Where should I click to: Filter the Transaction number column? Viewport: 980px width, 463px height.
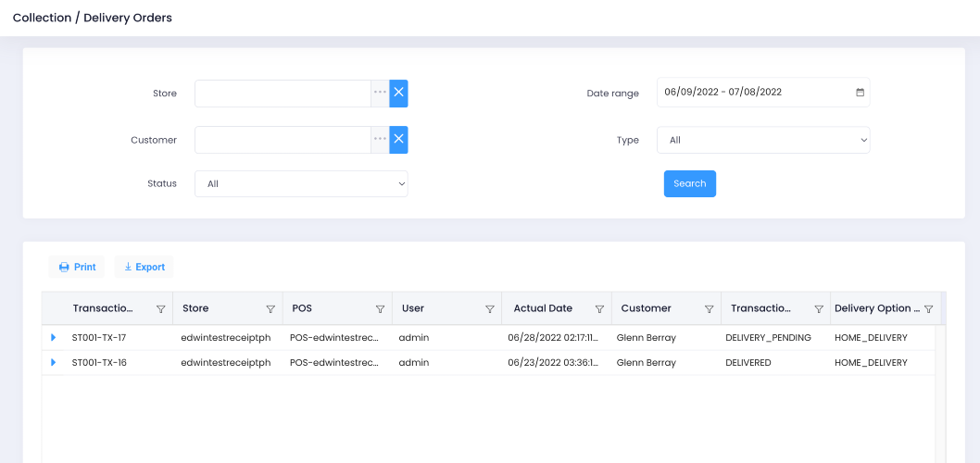[160, 308]
